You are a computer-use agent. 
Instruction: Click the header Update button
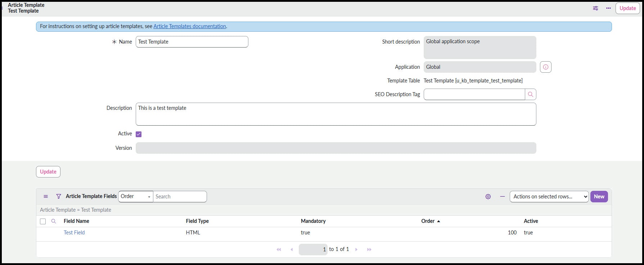click(x=627, y=8)
